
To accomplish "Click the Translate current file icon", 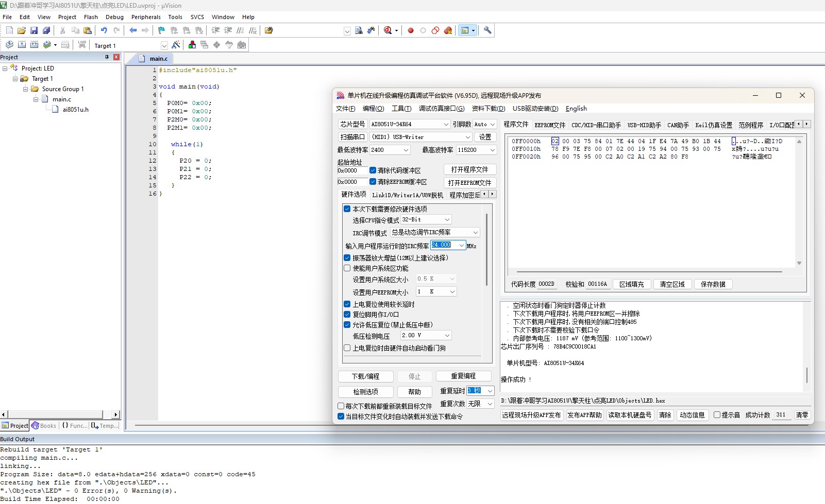I will point(9,45).
